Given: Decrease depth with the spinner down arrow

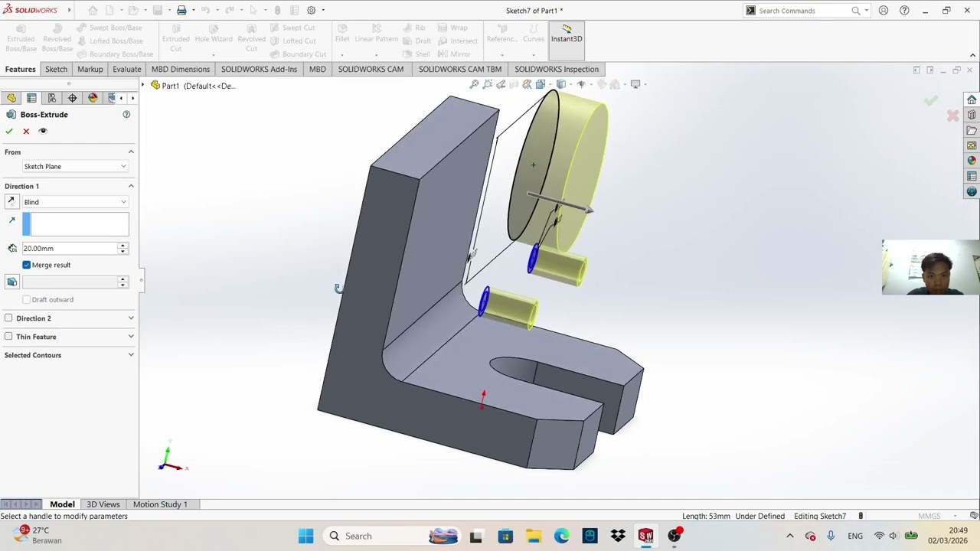Looking at the screenshot, I should click(122, 251).
